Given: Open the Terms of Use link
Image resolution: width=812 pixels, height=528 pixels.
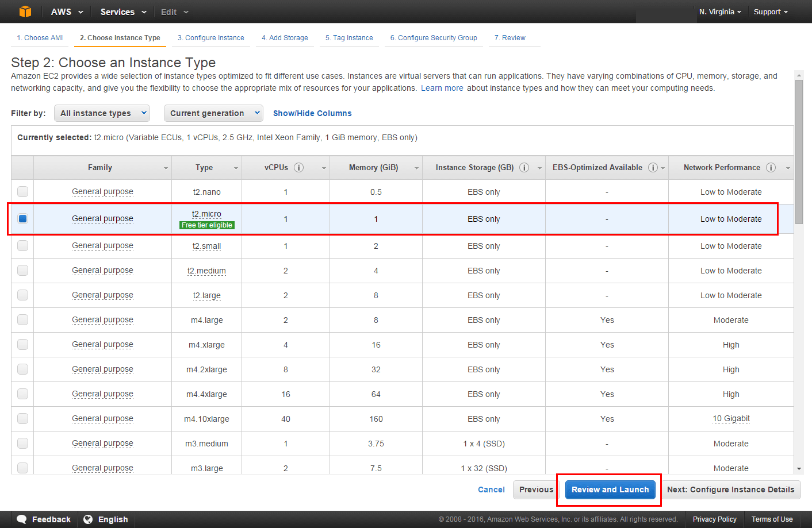Looking at the screenshot, I should (x=772, y=519).
